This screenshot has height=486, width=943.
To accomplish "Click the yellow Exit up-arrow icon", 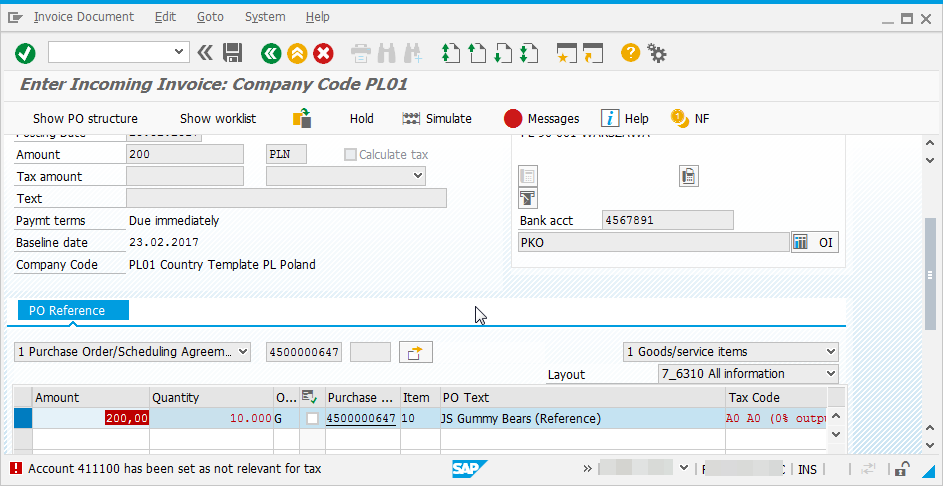I will click(296, 53).
